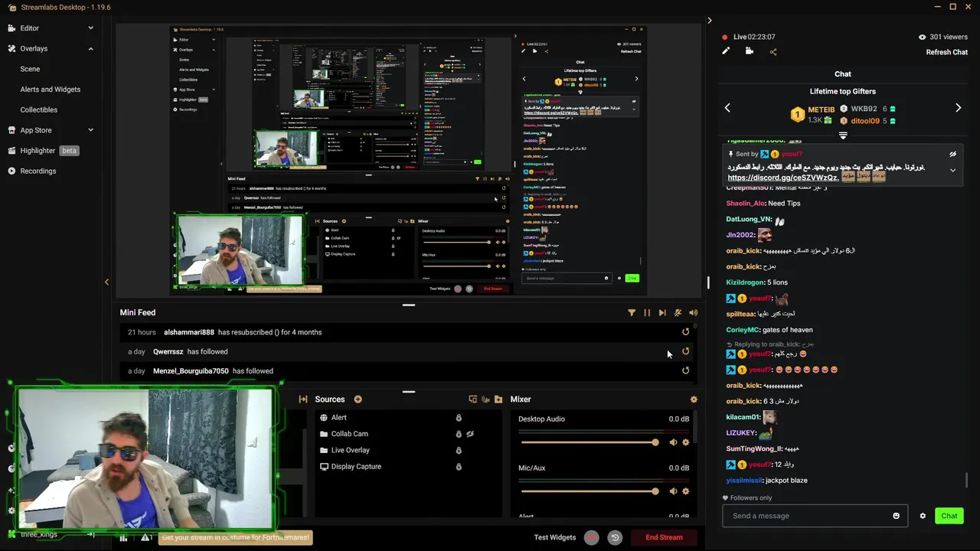This screenshot has width=980, height=551.
Task: Open the Discord invite link in pinned message
Action: tap(782, 178)
